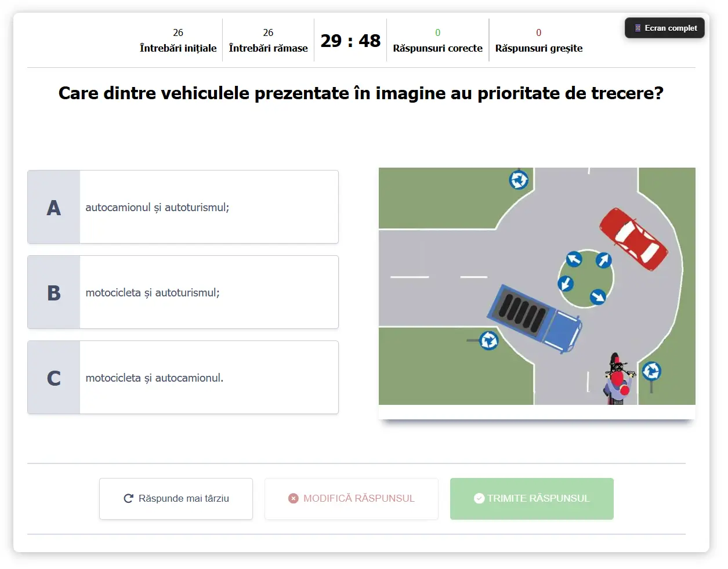Submit with TRIMITE RĂSPUNSUL button
This screenshot has height=569, width=728.
coord(532,499)
